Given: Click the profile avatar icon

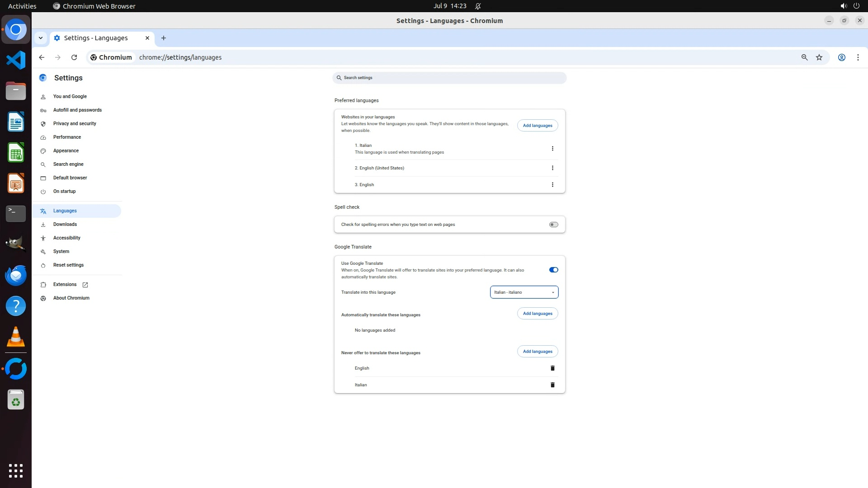Looking at the screenshot, I should [841, 57].
